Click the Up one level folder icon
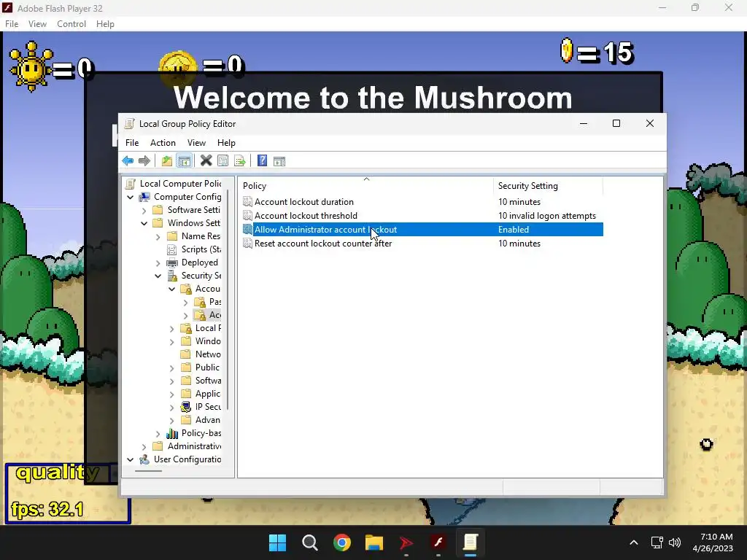 [167, 161]
